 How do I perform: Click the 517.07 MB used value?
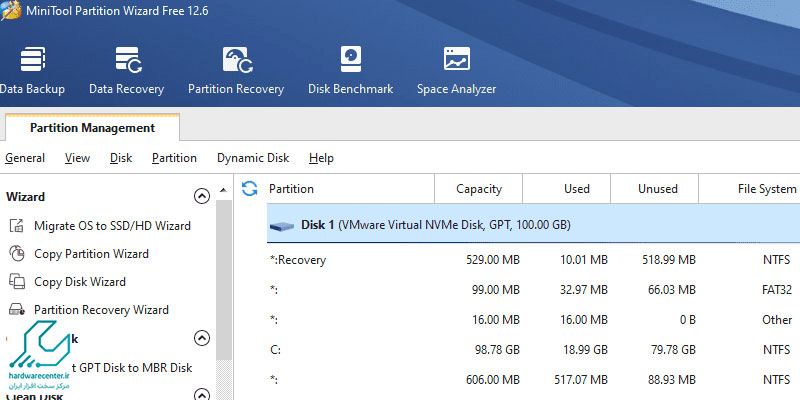tap(581, 380)
